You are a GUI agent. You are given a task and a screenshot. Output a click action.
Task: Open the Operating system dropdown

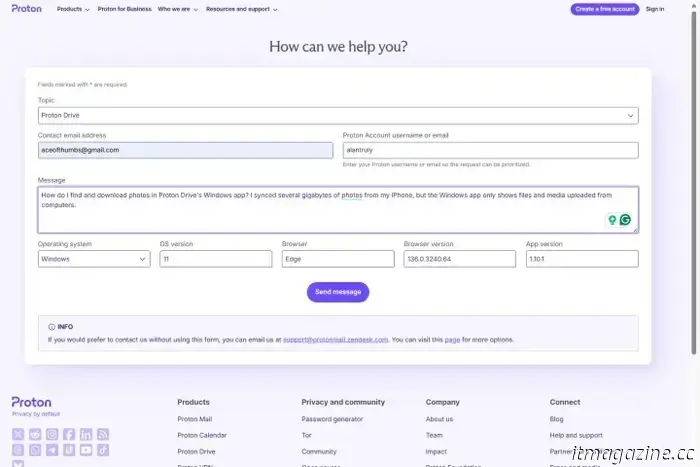pos(94,259)
